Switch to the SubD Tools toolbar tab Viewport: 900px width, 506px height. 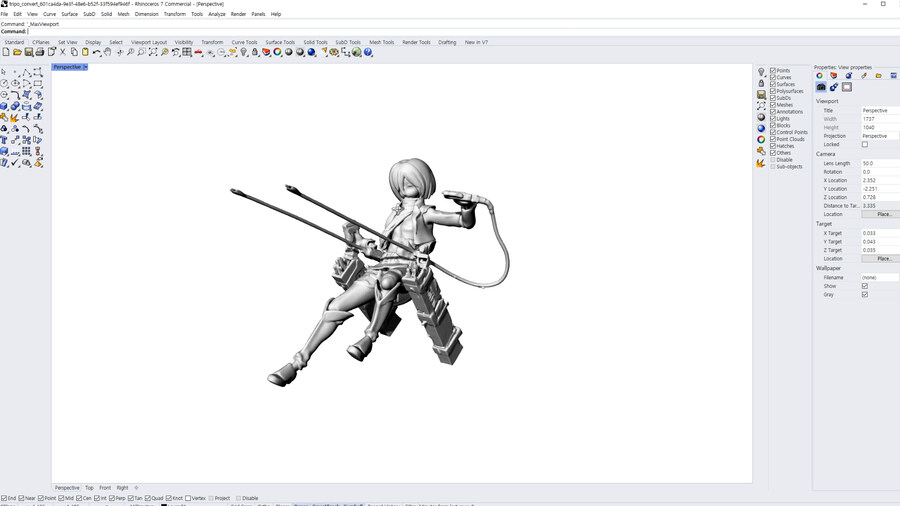(x=348, y=42)
